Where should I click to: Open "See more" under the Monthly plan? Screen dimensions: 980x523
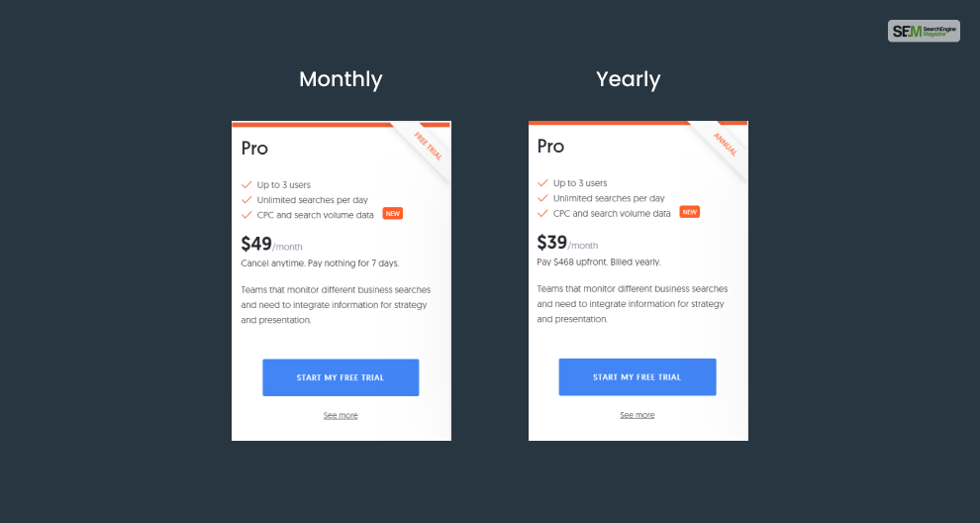coord(341,415)
